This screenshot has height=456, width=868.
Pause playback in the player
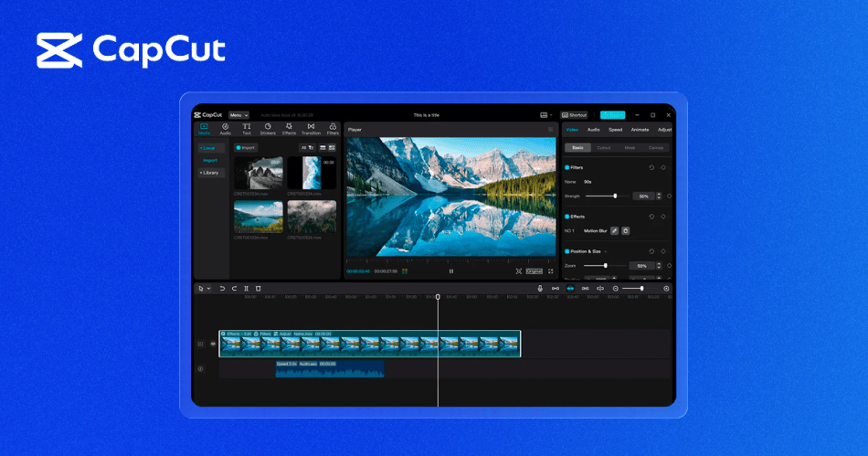(x=451, y=271)
